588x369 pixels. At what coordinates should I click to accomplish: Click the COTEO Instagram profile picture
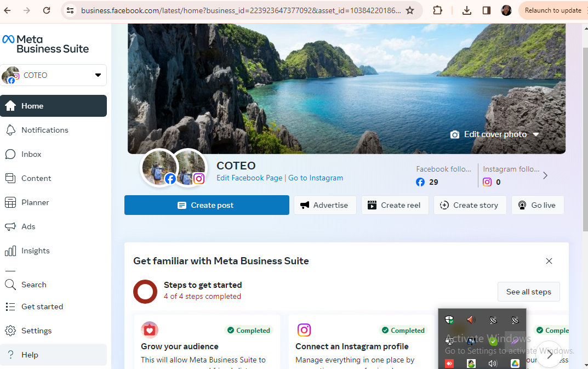pos(190,167)
